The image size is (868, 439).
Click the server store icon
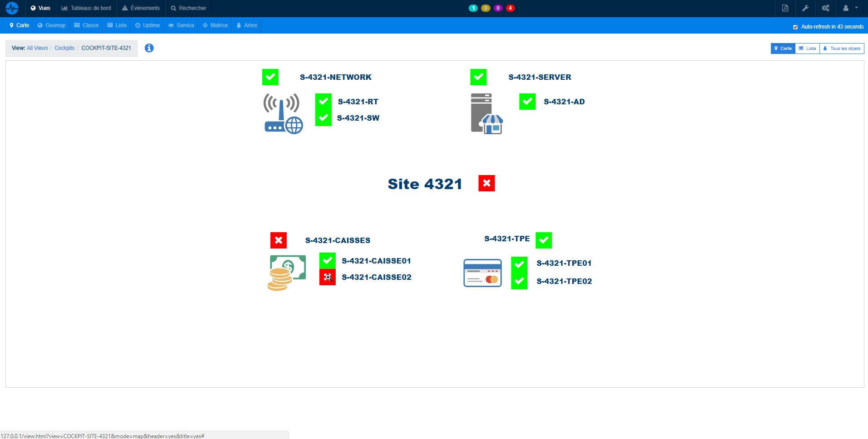coord(486,113)
